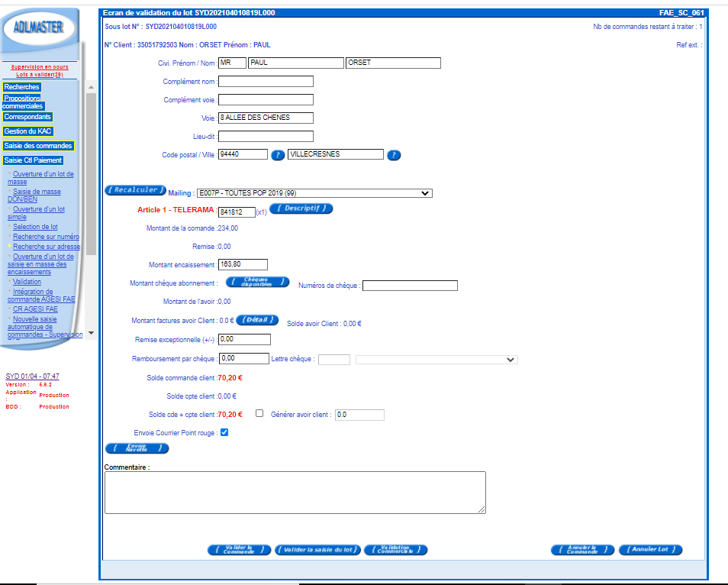
Task: Open Détail of factures avoir Client
Action: (x=257, y=320)
